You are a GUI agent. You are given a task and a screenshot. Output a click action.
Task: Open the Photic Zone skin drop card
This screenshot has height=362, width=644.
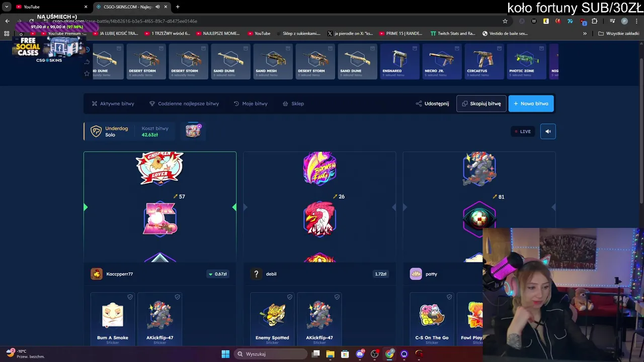pos(526,61)
